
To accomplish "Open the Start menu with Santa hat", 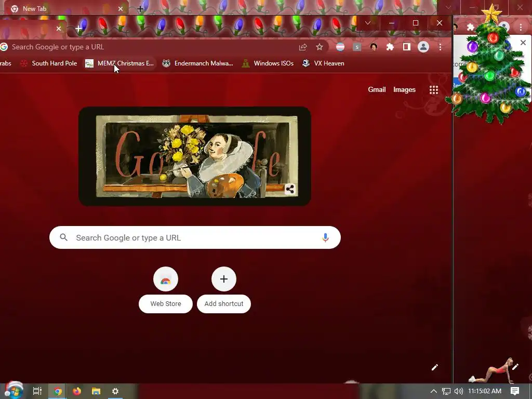I will tap(14, 391).
